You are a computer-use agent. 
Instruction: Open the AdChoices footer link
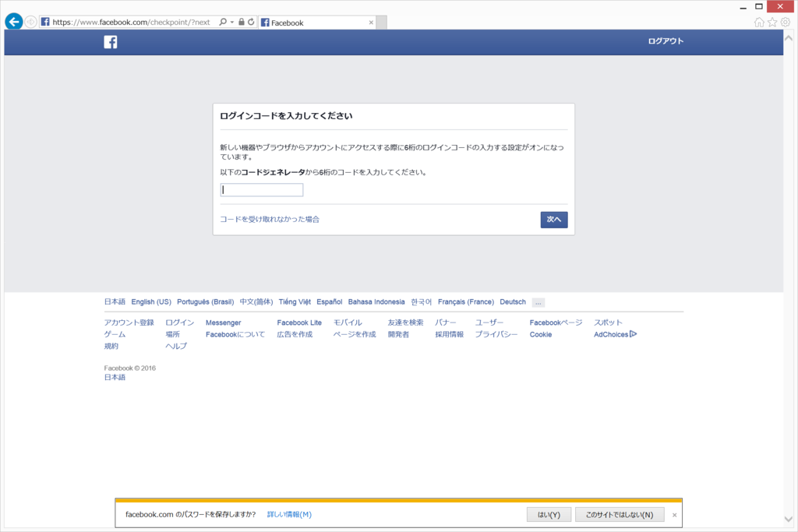(x=611, y=334)
